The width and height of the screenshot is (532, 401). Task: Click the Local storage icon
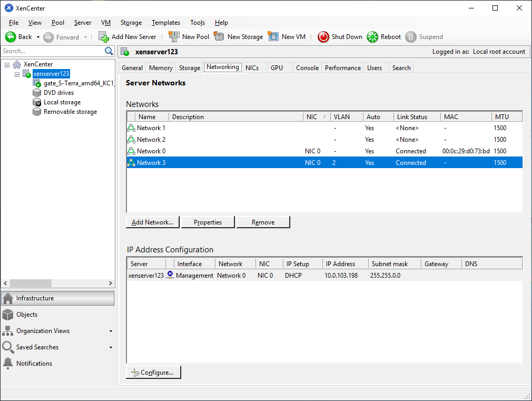point(37,102)
